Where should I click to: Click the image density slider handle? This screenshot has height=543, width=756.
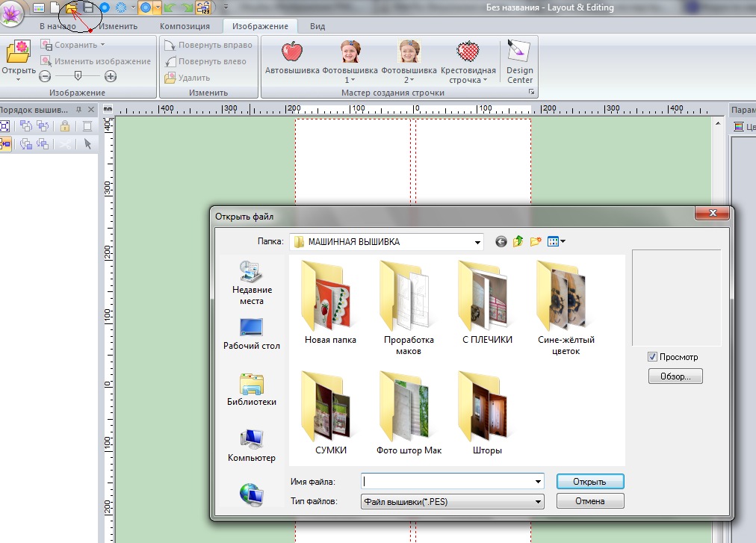[x=78, y=75]
